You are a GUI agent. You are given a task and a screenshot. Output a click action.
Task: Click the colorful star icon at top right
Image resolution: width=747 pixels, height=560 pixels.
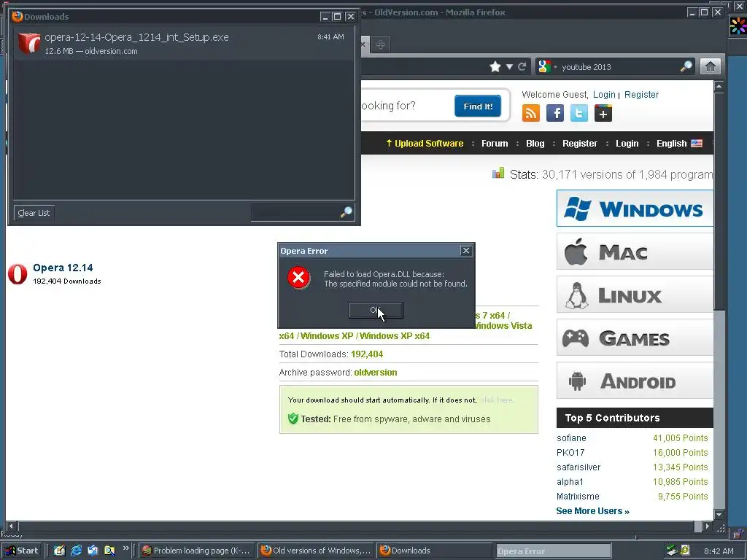pos(738,26)
